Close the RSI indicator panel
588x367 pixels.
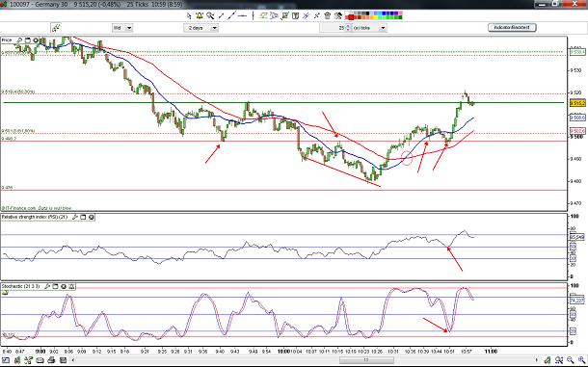pyautogui.click(x=92, y=217)
